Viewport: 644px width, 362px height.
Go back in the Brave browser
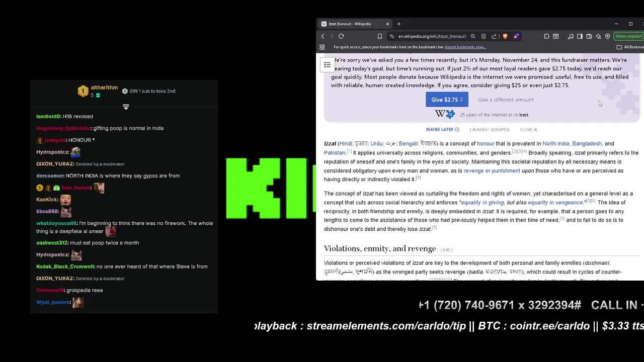point(323,36)
